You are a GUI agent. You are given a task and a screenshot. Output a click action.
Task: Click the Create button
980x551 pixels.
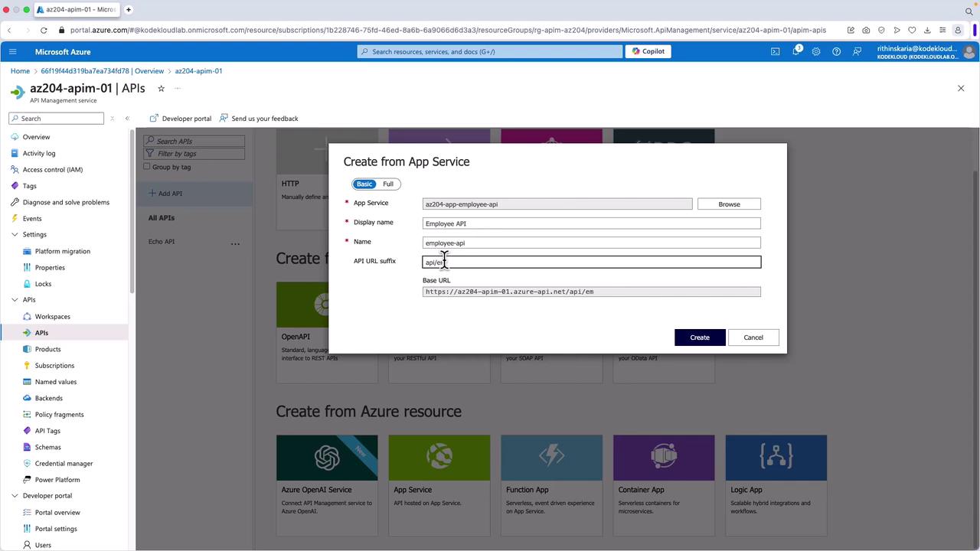[700, 337]
